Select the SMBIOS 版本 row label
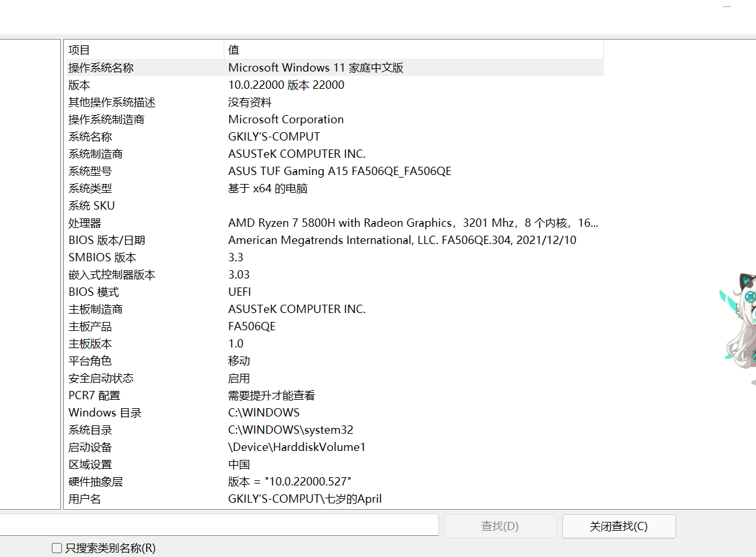 [x=102, y=257]
